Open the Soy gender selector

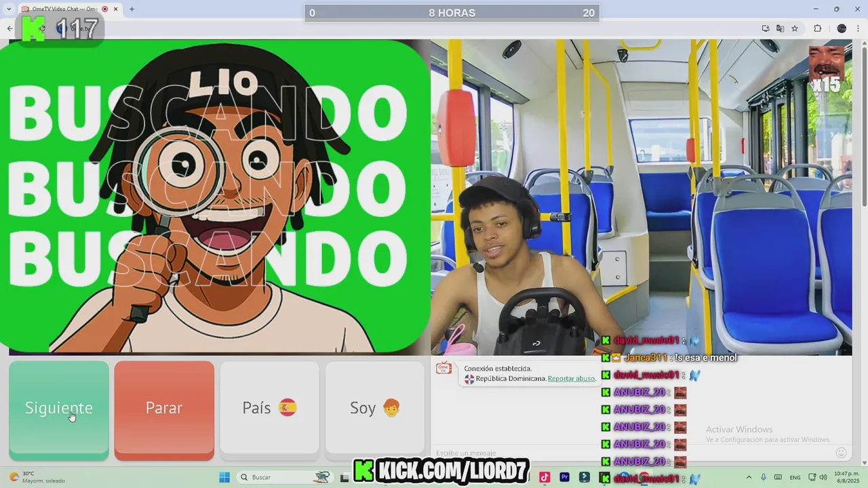point(375,407)
